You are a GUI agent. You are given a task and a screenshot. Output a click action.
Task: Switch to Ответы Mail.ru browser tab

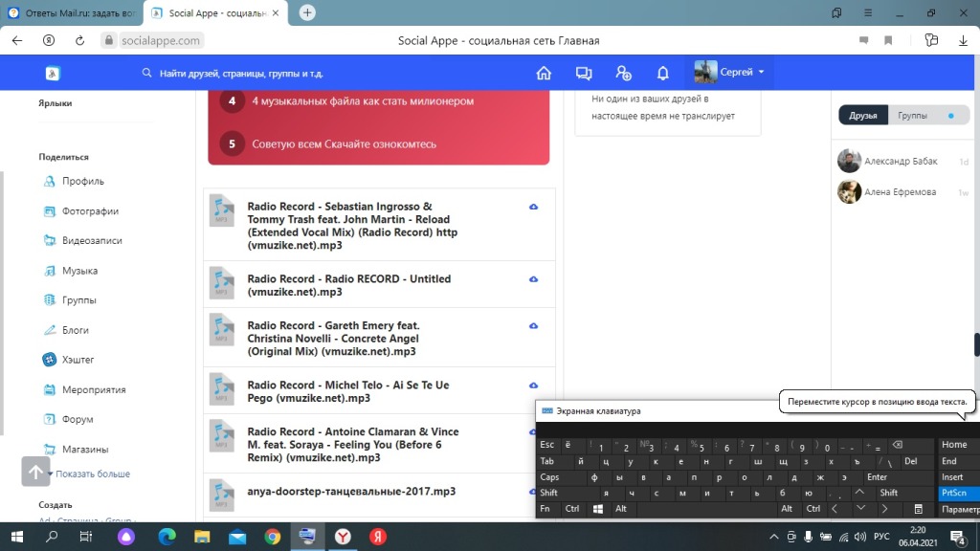(72, 12)
